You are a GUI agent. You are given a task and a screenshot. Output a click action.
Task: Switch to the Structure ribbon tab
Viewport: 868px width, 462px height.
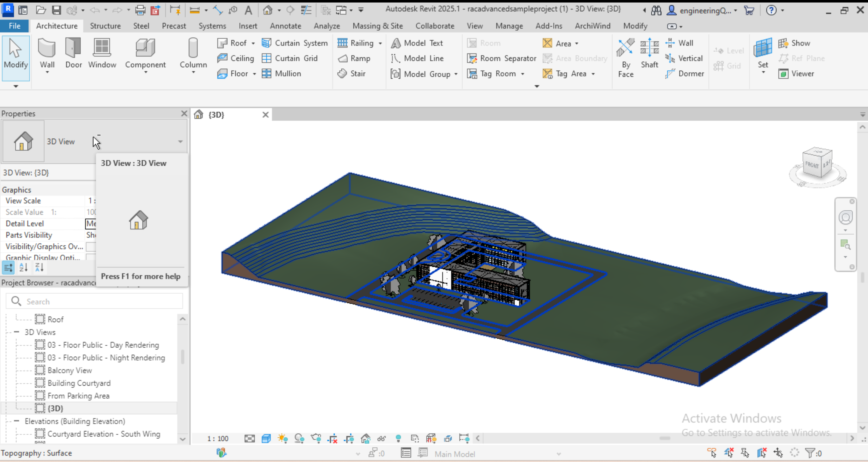point(105,26)
